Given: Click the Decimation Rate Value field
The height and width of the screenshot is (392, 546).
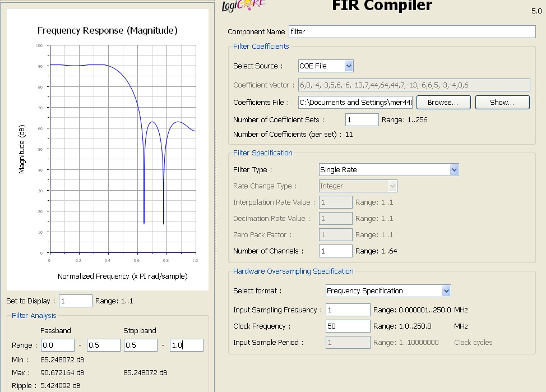Looking at the screenshot, I should point(335,219).
